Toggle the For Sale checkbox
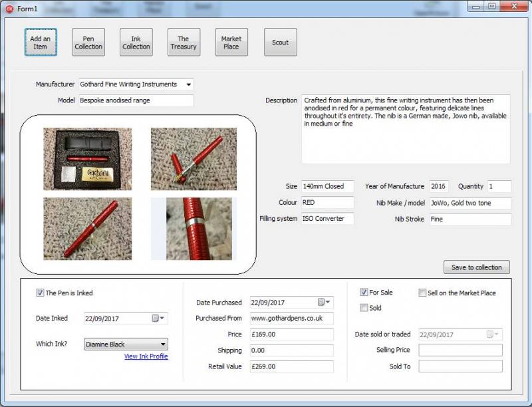 (x=364, y=293)
